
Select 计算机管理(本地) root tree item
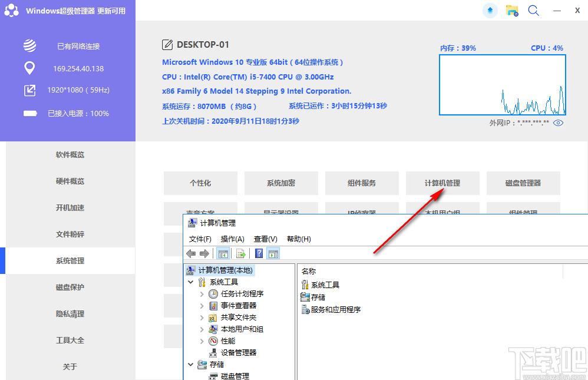(x=226, y=270)
